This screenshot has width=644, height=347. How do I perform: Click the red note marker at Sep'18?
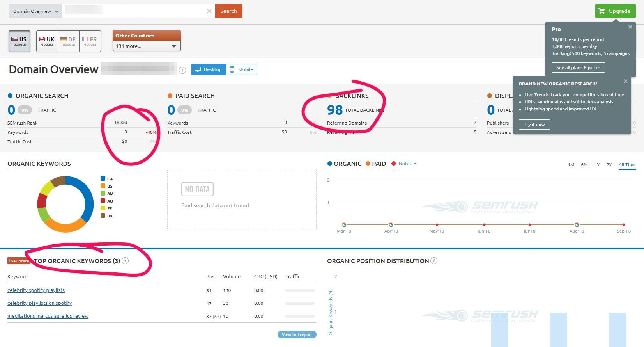point(624,225)
